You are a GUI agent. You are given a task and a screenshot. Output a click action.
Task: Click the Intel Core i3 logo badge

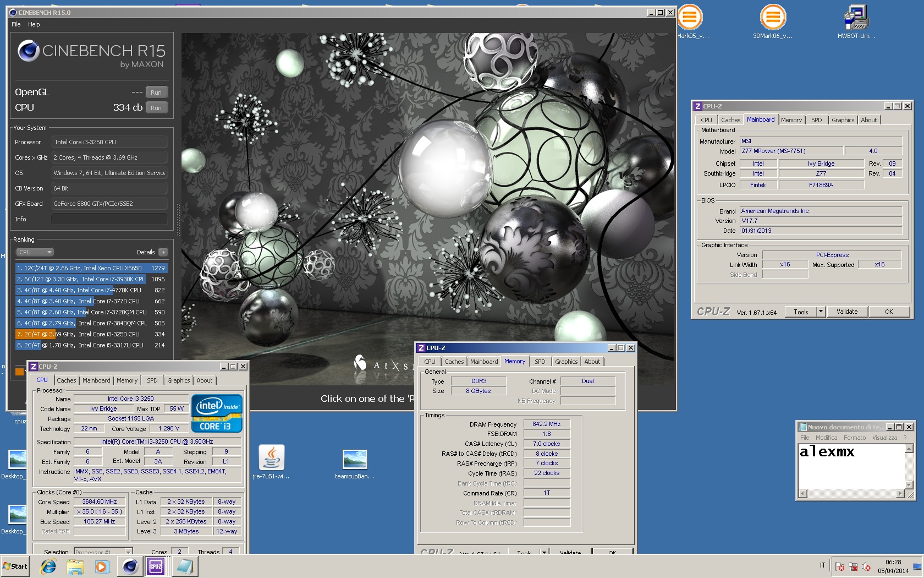coord(217,413)
